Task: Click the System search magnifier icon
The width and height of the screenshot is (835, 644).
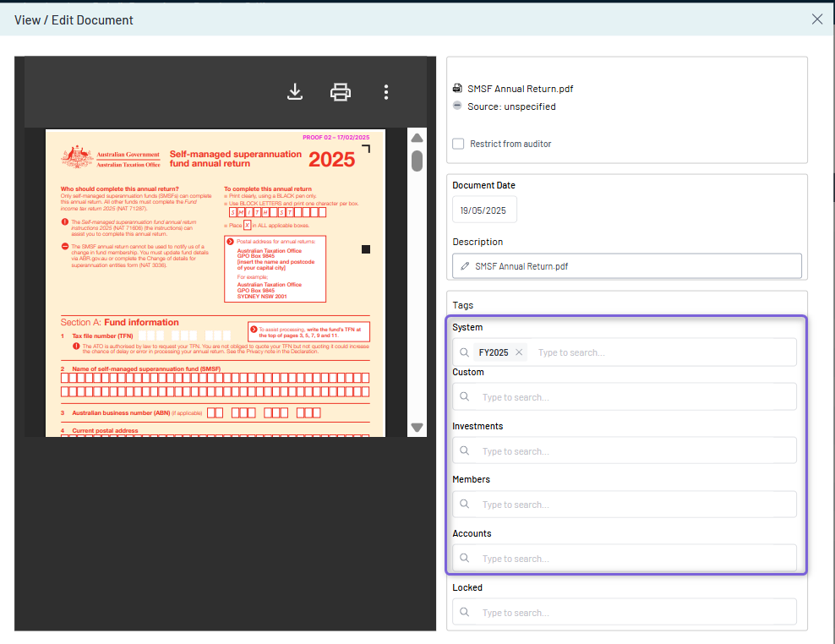Action: [464, 352]
